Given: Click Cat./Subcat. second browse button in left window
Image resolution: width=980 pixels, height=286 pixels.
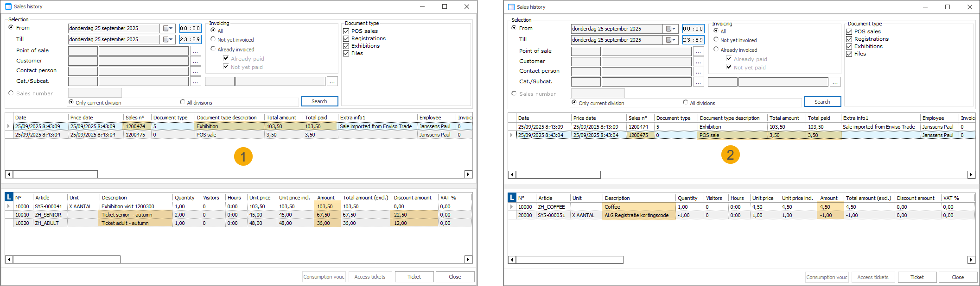Looking at the screenshot, I should (x=332, y=81).
